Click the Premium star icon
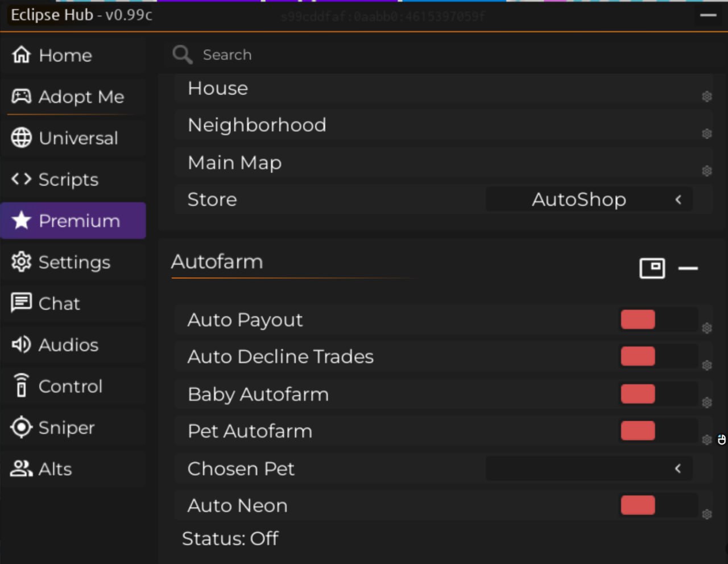This screenshot has width=728, height=564. coord(22,220)
